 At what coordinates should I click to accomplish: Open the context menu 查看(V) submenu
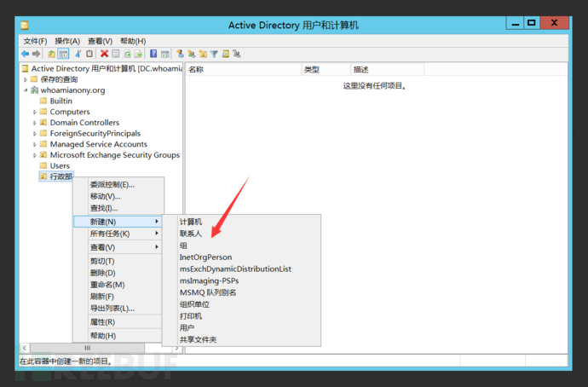pos(118,247)
